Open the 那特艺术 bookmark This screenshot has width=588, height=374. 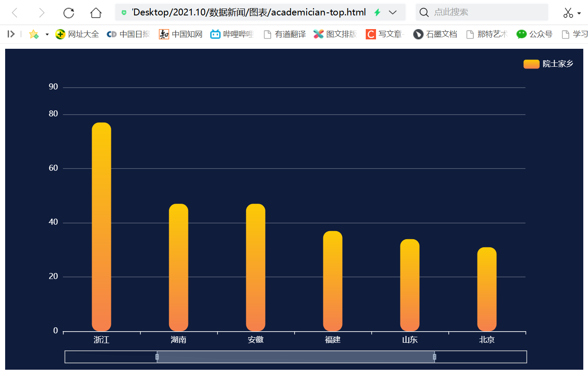point(487,34)
